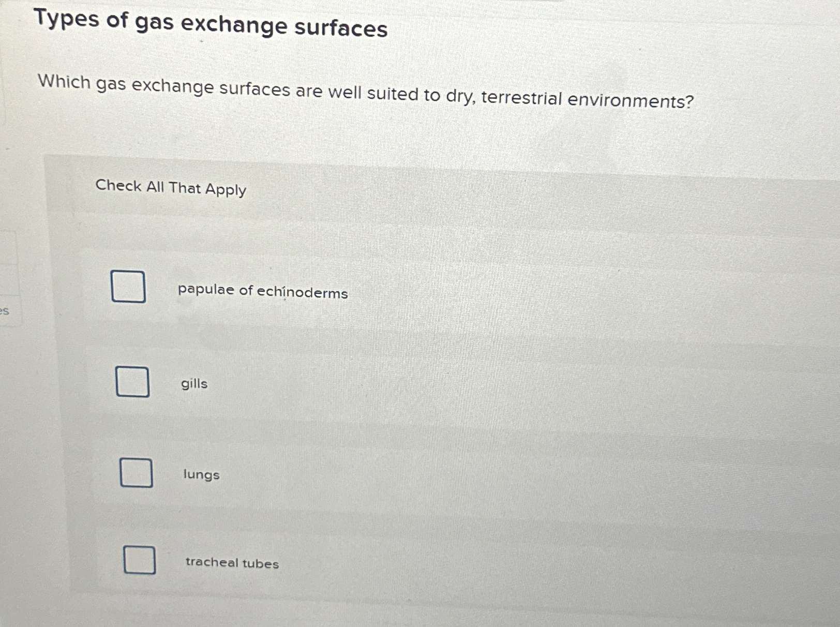The width and height of the screenshot is (840, 627).
Task: Click the question prompt about dry terrestrial environments
Action: click(365, 91)
